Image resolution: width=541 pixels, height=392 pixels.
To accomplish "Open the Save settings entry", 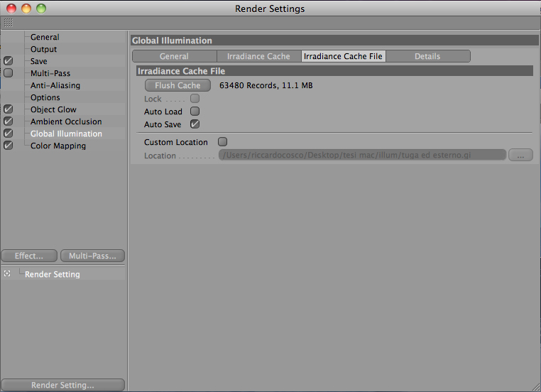I will point(38,61).
